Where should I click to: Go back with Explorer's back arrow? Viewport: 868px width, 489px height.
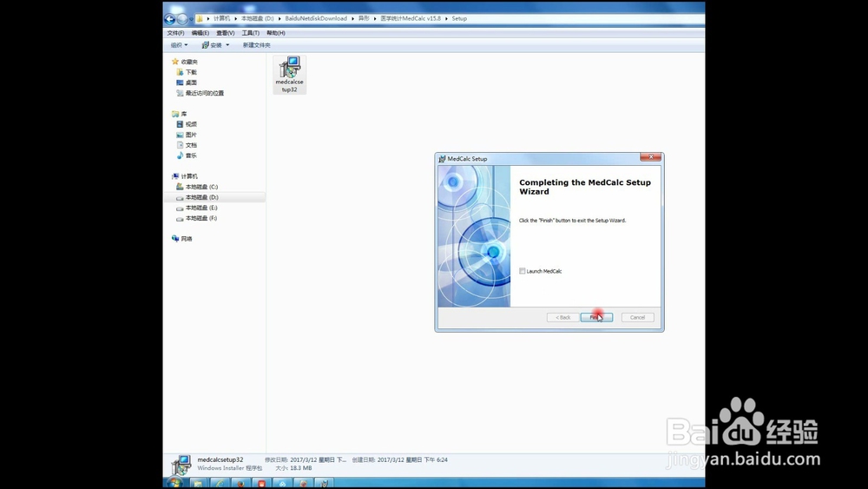coord(170,19)
